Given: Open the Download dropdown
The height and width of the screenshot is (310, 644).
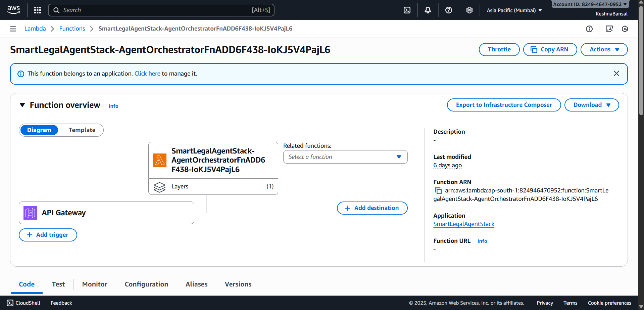Looking at the screenshot, I should 592,105.
